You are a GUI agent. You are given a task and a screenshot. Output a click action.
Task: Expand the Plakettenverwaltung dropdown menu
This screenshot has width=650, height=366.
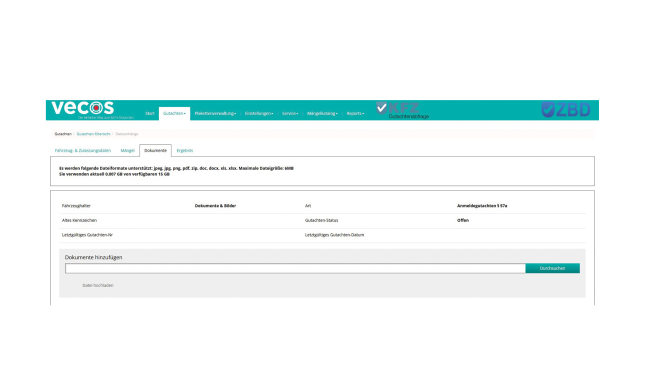(x=215, y=114)
